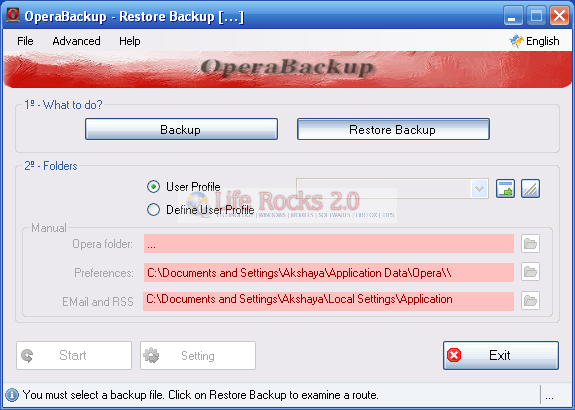
Task: Open the File menu
Action: point(25,41)
